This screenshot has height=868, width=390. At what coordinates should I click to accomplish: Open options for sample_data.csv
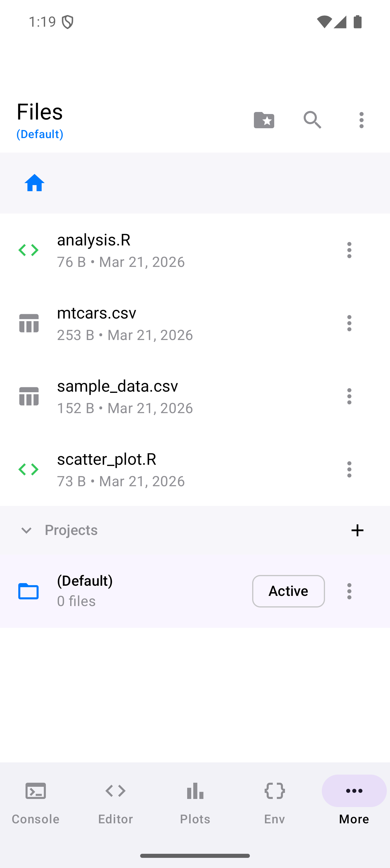(349, 396)
